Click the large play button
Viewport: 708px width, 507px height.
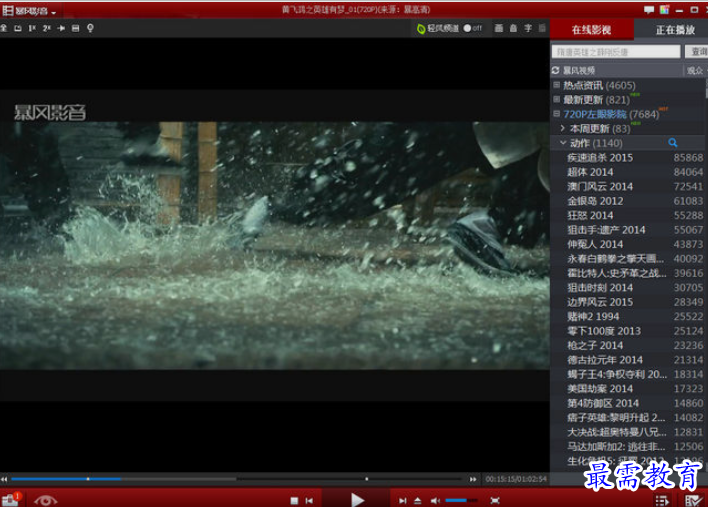(x=357, y=499)
